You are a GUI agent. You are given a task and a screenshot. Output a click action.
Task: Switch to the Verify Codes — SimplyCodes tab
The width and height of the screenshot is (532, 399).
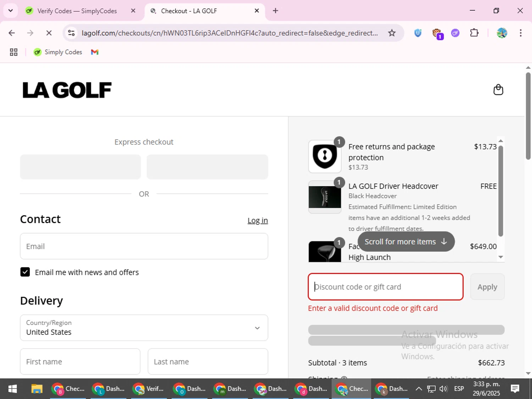[77, 11]
